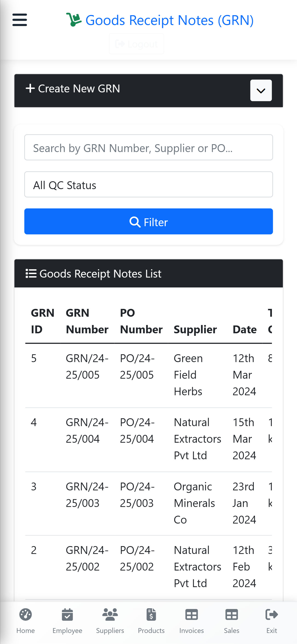
Task: Click the 23rd Jan 2024 date cell
Action: click(x=244, y=503)
